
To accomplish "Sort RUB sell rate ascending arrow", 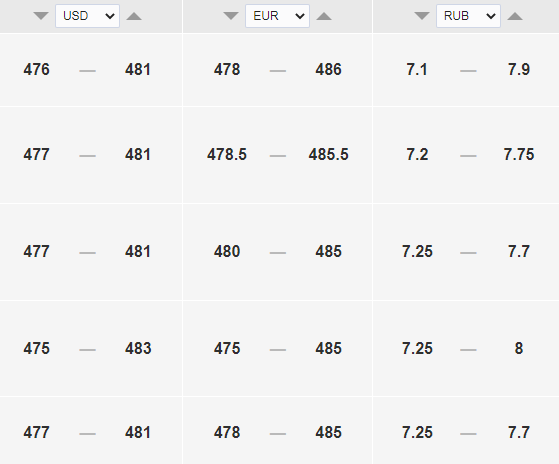I will (515, 16).
